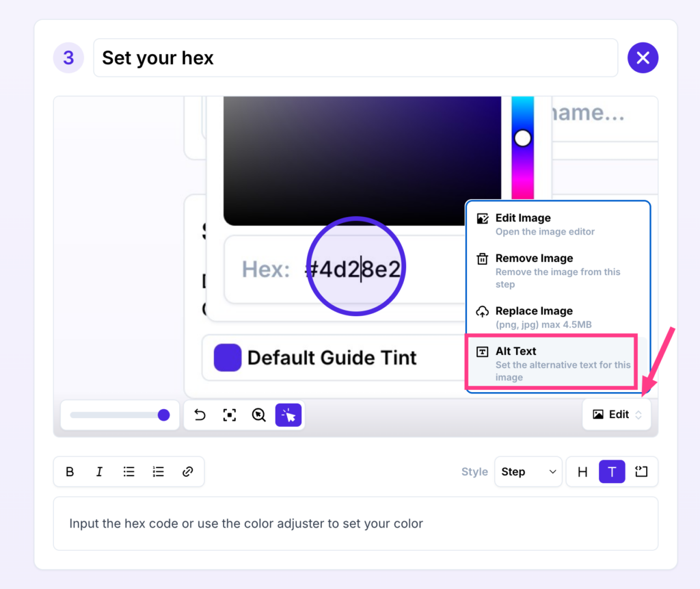The width and height of the screenshot is (700, 589).
Task: Insert a hyperlink
Action: point(188,471)
